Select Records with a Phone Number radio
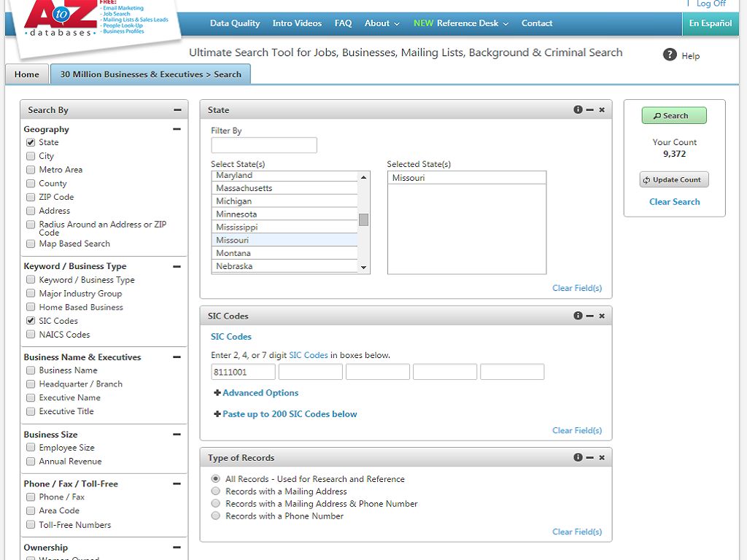The image size is (747, 560). pos(216,516)
